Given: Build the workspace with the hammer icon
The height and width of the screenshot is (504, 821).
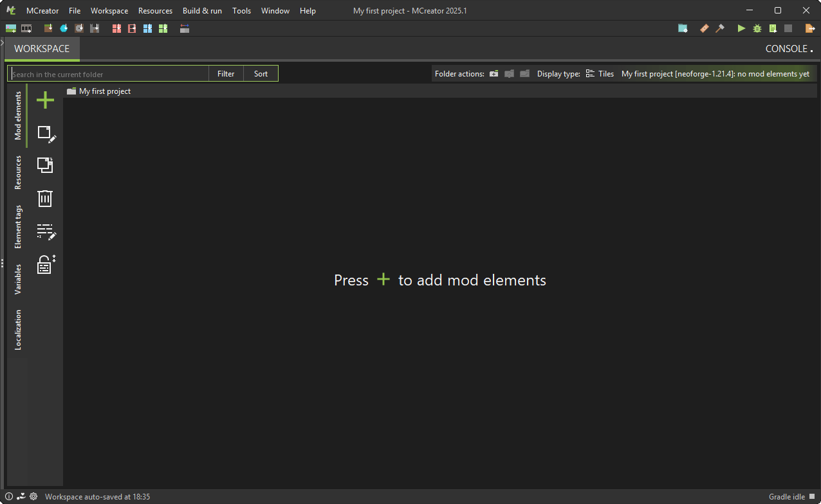Looking at the screenshot, I should [720, 28].
